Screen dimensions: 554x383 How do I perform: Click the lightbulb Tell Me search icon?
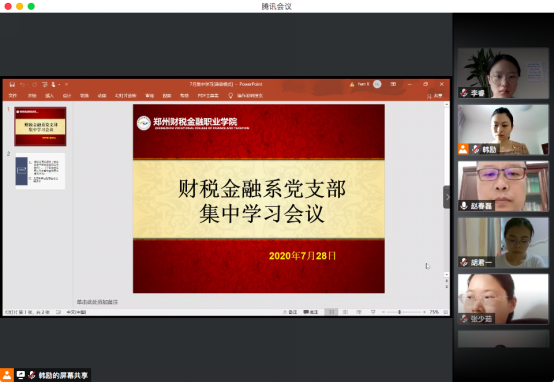(230, 95)
